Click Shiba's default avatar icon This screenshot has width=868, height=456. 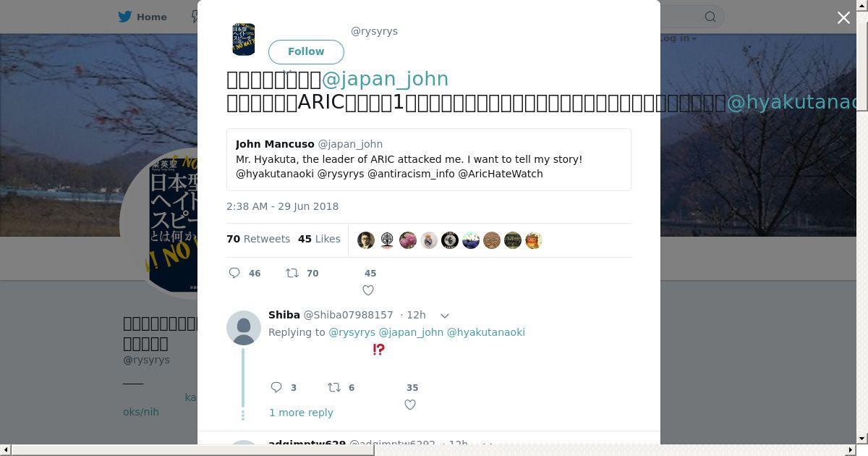click(244, 328)
